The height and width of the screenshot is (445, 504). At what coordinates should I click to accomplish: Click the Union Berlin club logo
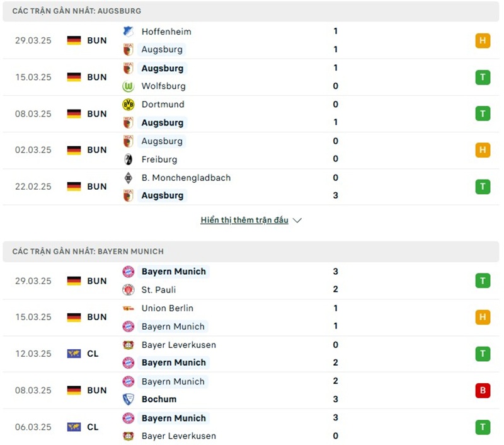point(129,308)
